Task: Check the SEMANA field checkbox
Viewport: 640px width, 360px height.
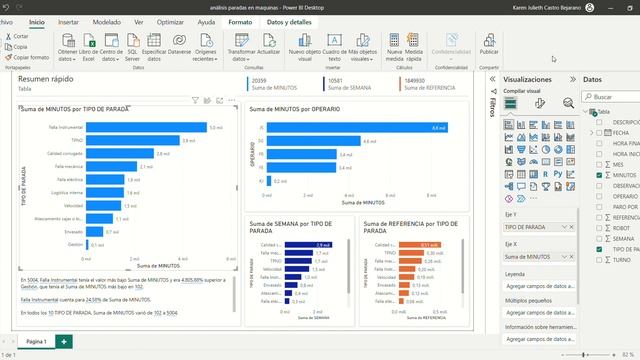Action: (599, 239)
